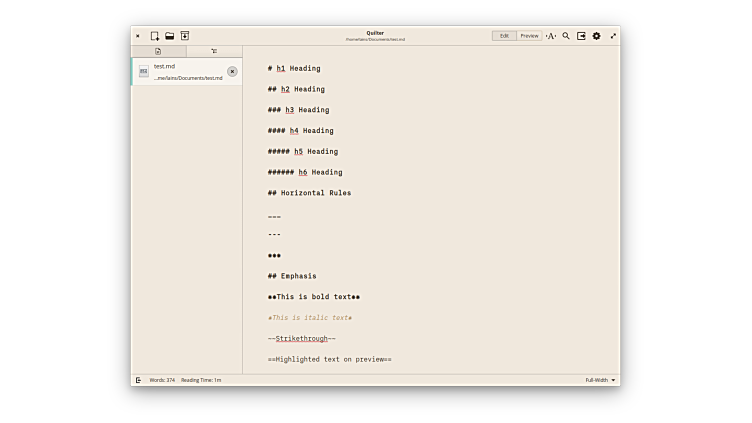
Task: Click the '## Horizontal Rules' heading line
Action: [x=309, y=193]
